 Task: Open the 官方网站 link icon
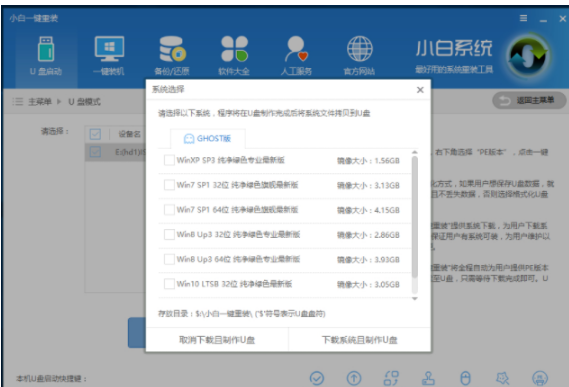[x=359, y=56]
